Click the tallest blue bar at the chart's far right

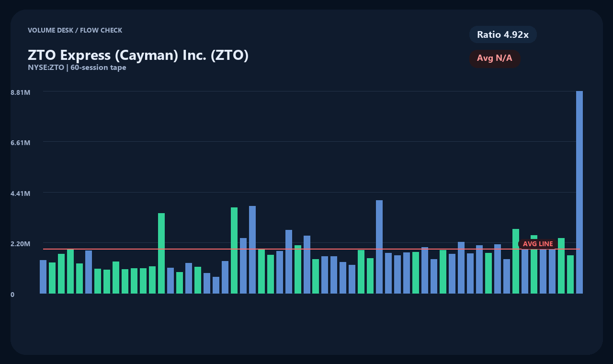point(579,192)
